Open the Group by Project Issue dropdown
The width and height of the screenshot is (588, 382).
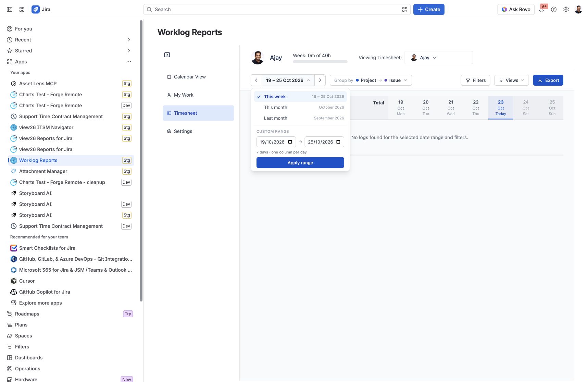pos(371,80)
